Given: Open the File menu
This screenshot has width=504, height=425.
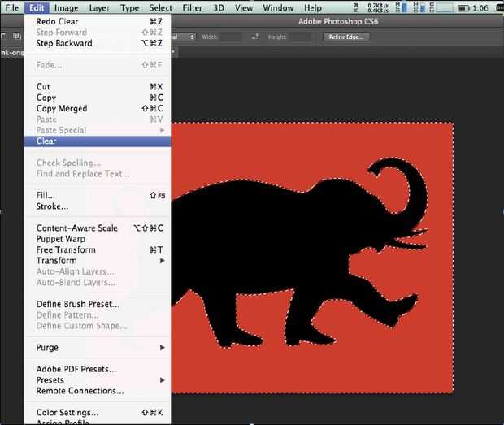Looking at the screenshot, I should (12, 7).
